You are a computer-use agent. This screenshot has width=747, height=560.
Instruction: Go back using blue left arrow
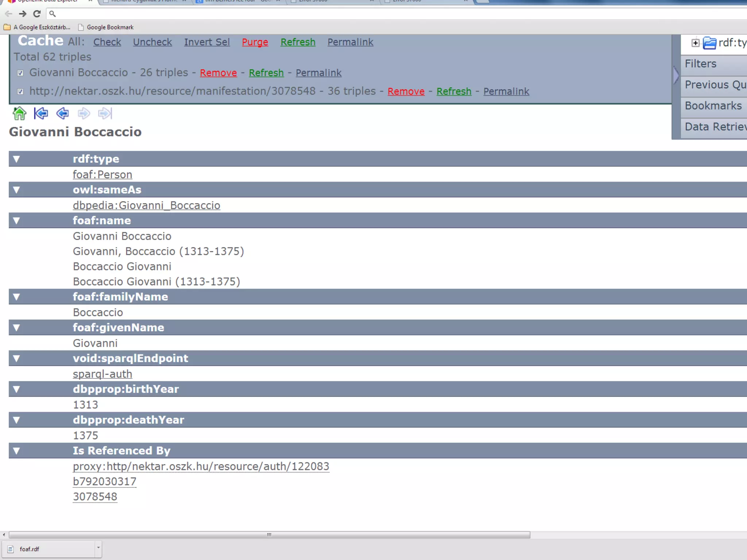[62, 113]
